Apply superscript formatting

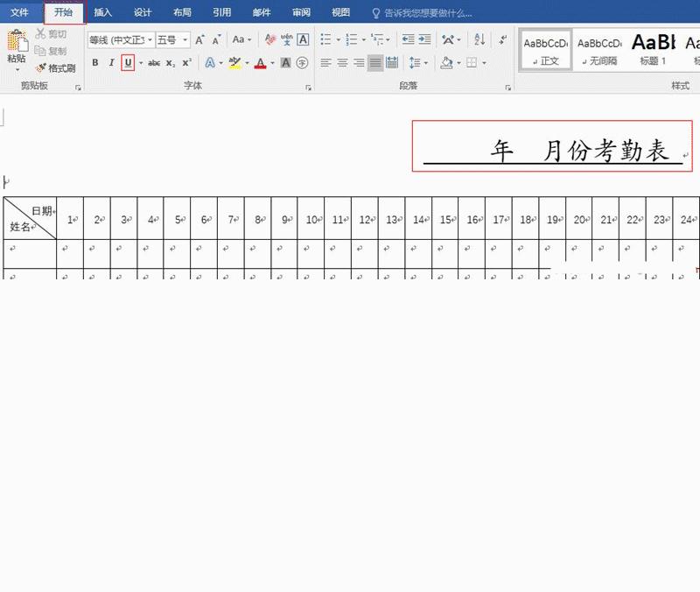tap(185, 62)
